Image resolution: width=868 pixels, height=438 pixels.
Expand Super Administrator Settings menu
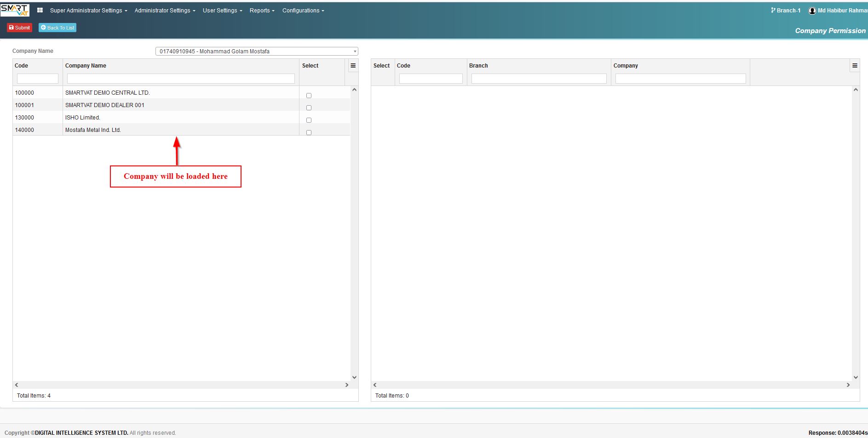(x=89, y=11)
